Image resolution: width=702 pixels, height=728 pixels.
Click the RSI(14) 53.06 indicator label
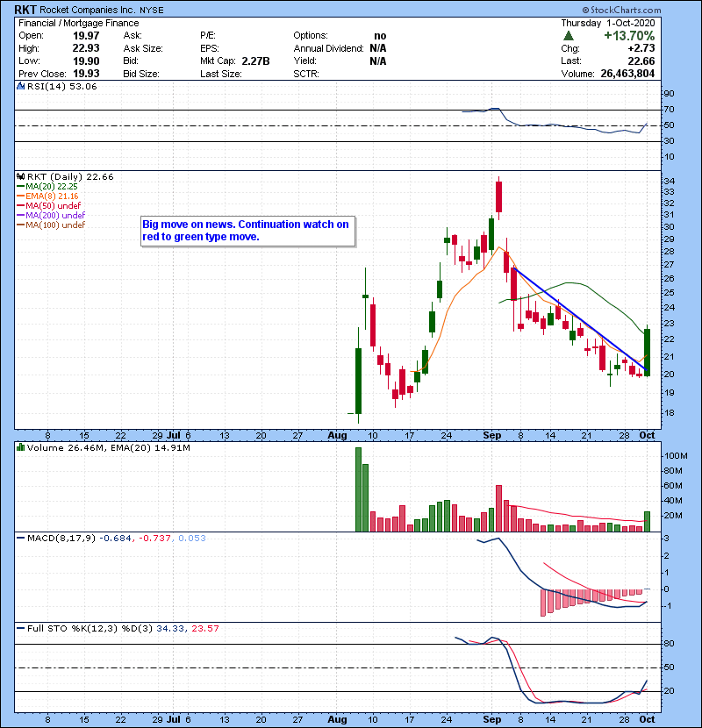[x=61, y=86]
